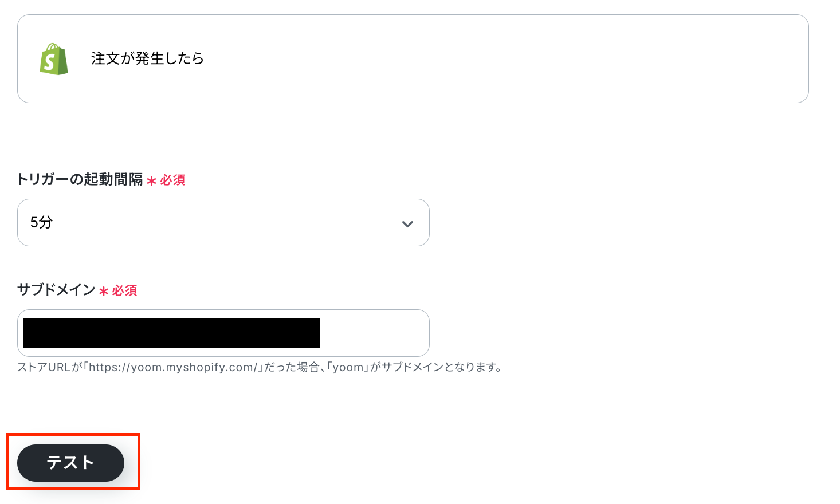Click the 必須 marker next to トリガーの起動間隔
Screen dimensions: 840x504
pyautogui.click(x=172, y=180)
